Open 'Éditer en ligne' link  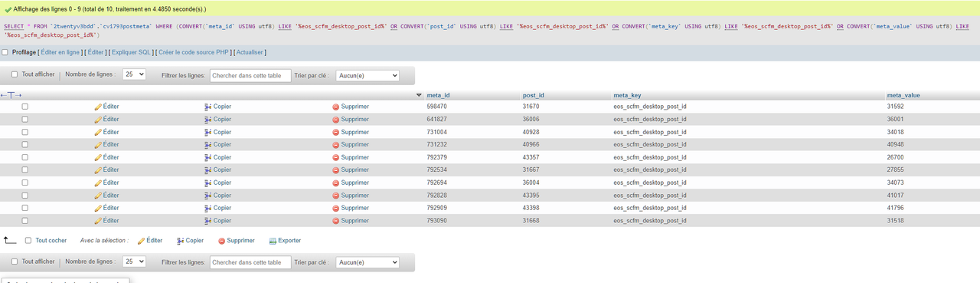(x=60, y=52)
